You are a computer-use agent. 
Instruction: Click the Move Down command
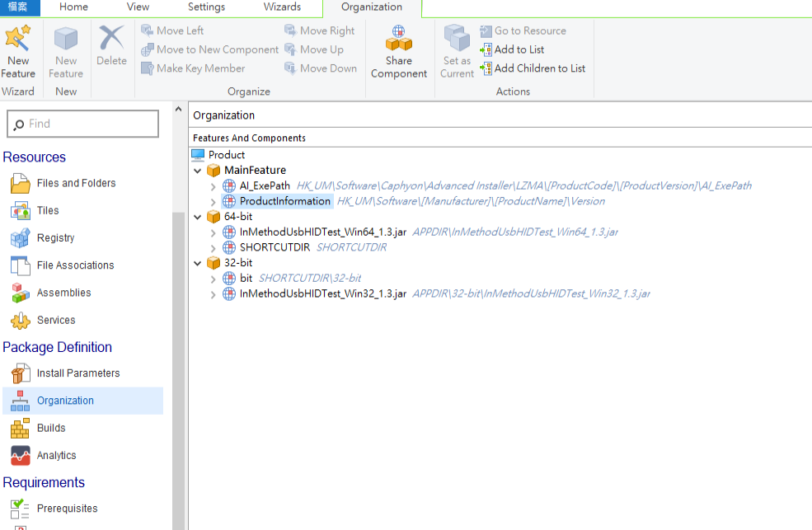[321, 68]
